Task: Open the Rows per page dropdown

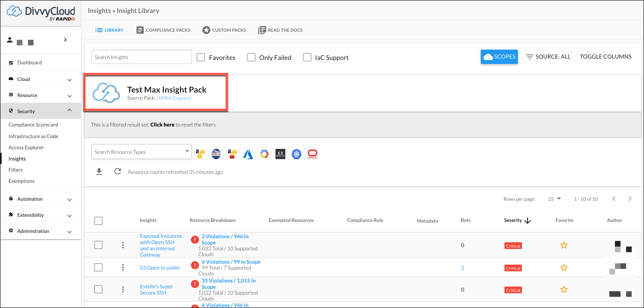Action: [x=555, y=199]
